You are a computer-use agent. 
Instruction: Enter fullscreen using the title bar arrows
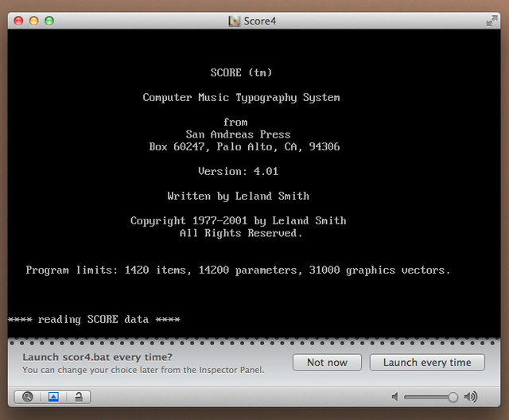coord(492,21)
